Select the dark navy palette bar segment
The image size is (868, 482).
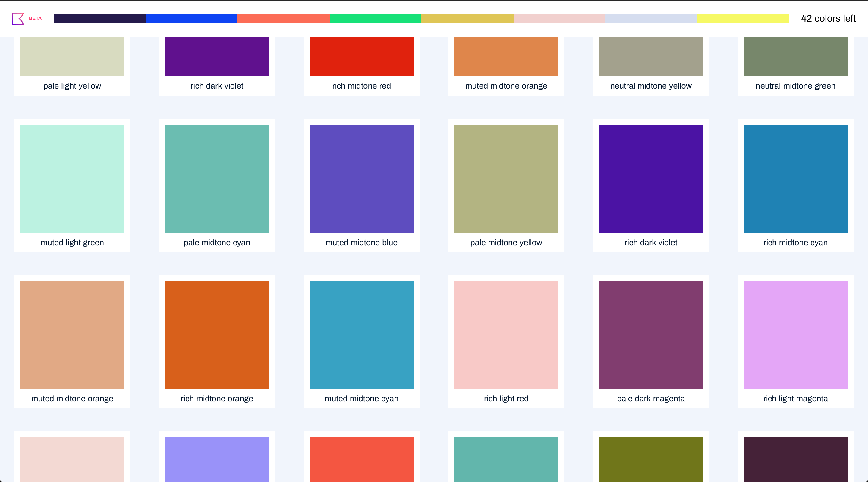tap(100, 19)
